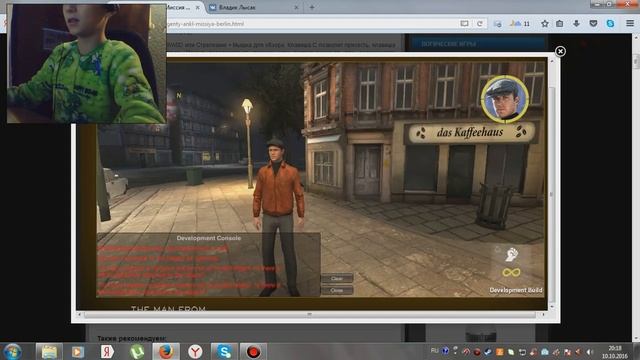The image size is (640, 360).
Task: Click the popup vertical scrollbar
Action: coord(551,194)
